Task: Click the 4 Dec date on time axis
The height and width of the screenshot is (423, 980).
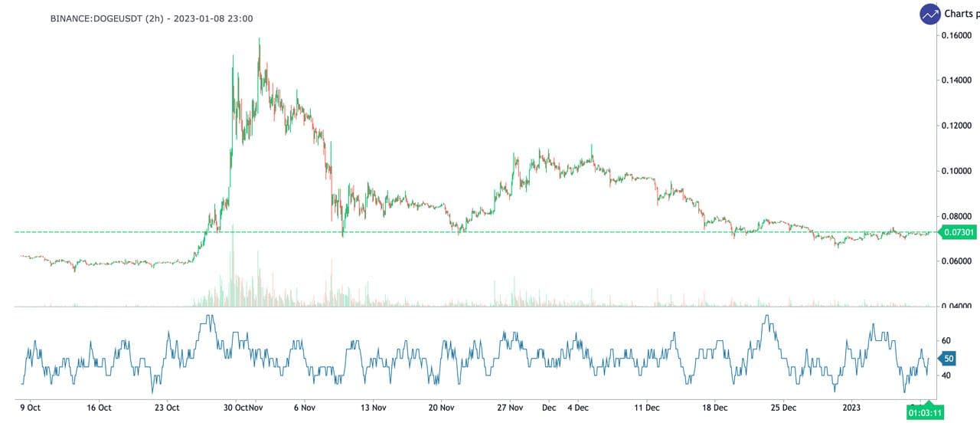Action: [x=578, y=408]
